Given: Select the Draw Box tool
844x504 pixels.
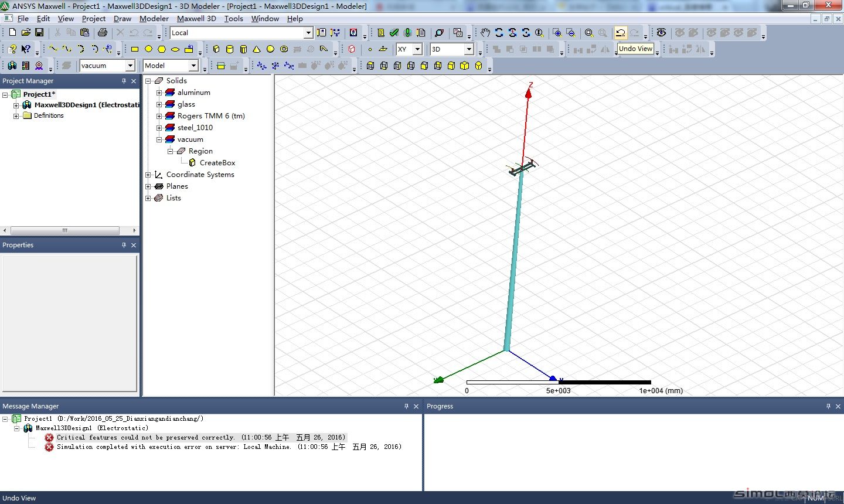Looking at the screenshot, I should (216, 49).
